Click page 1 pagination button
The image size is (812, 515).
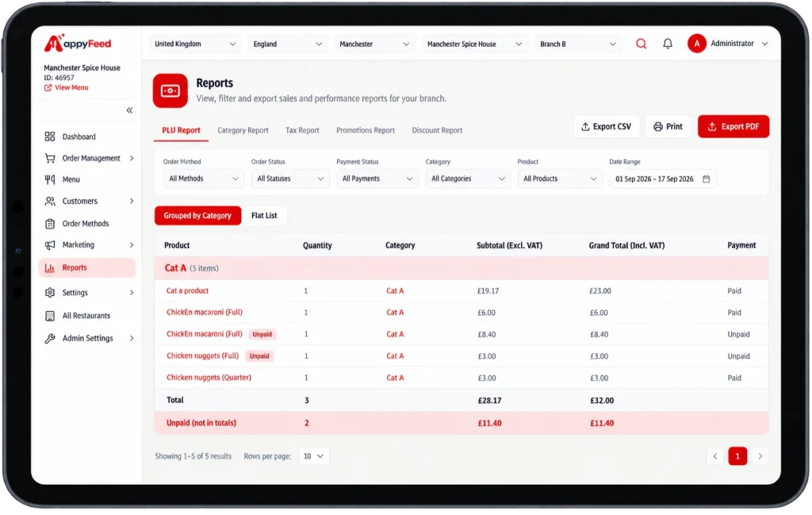(738, 456)
